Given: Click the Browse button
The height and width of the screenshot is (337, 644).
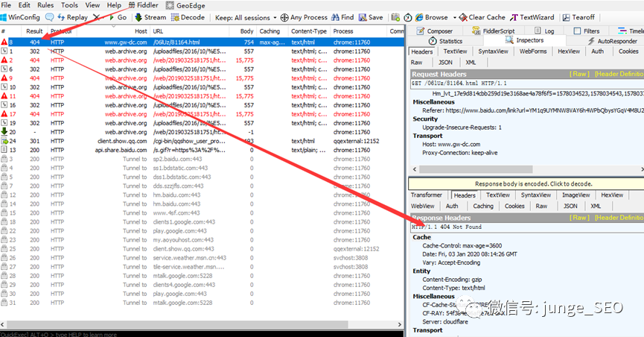Looking at the screenshot, I should point(431,17).
